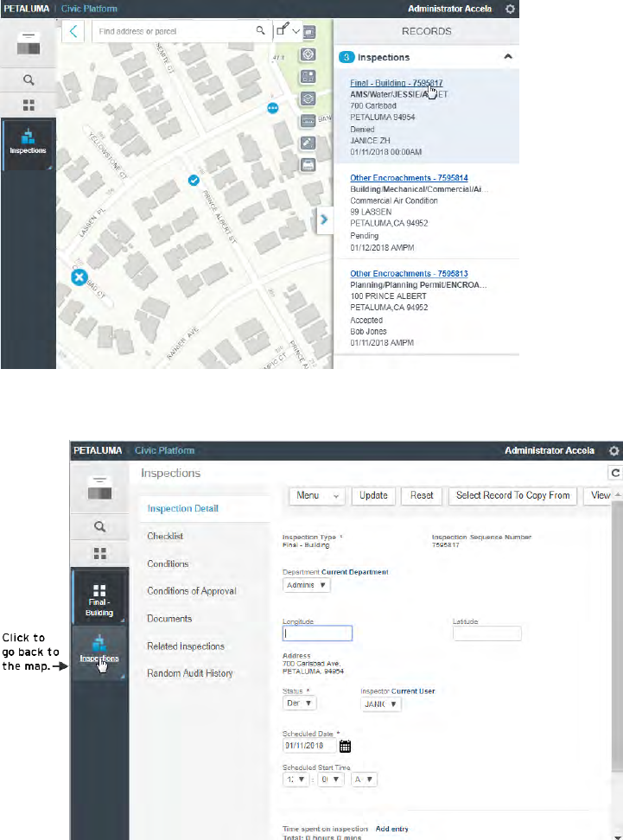The height and width of the screenshot is (840, 623).
Task: Collapse the Inspections list chevron
Action: pos(508,57)
